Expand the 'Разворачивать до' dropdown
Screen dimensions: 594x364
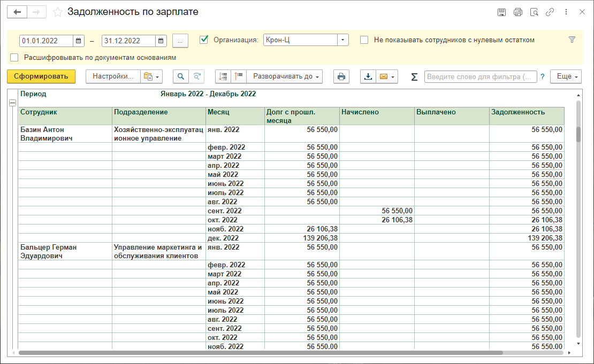pos(287,76)
